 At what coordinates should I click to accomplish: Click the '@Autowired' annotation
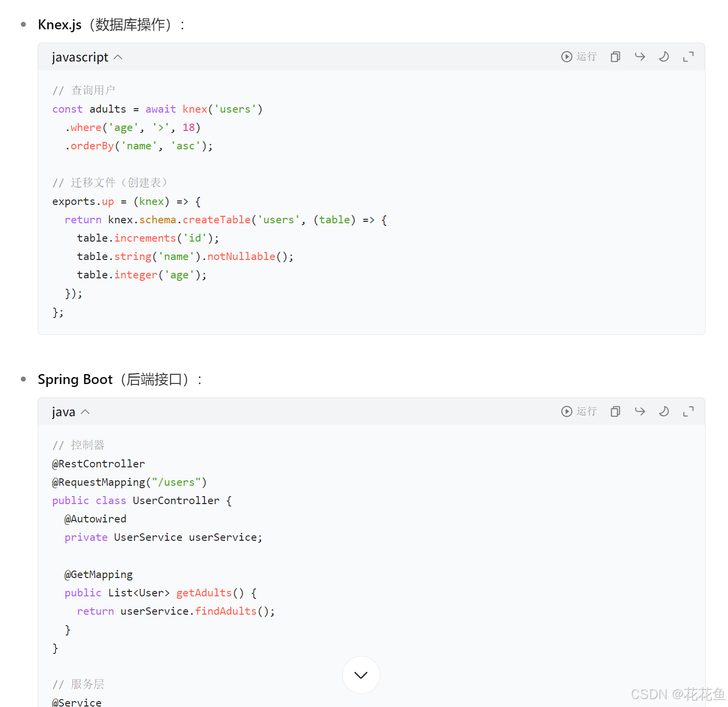click(x=95, y=519)
